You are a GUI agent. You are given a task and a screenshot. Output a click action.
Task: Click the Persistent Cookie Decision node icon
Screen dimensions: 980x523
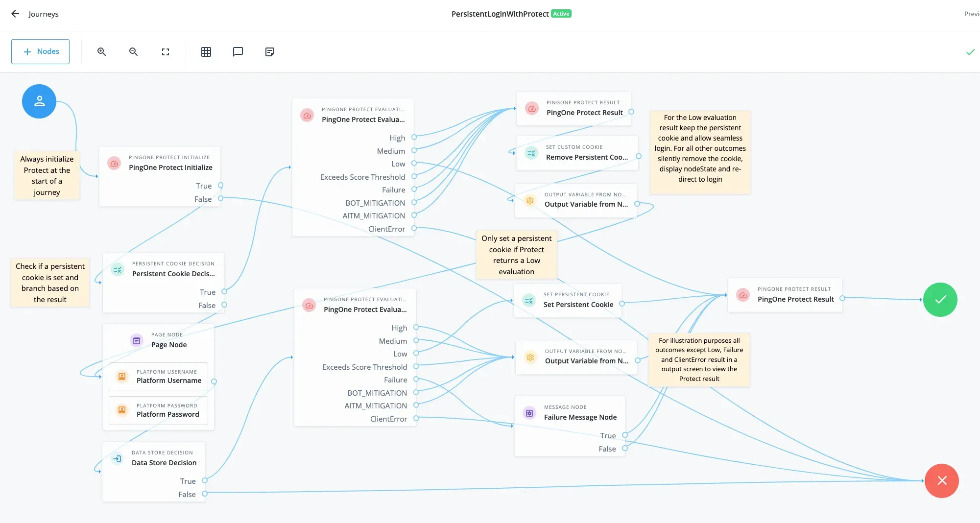click(117, 269)
